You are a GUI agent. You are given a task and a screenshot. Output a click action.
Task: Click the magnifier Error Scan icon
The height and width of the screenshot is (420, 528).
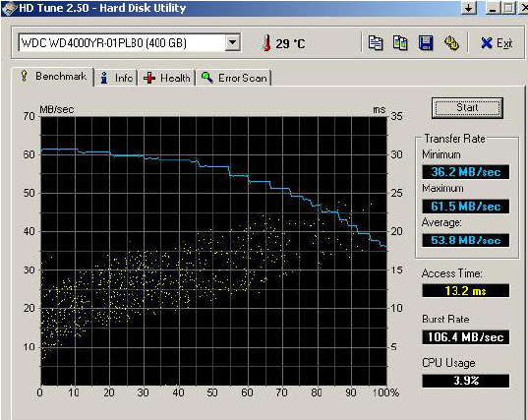pyautogui.click(x=206, y=78)
